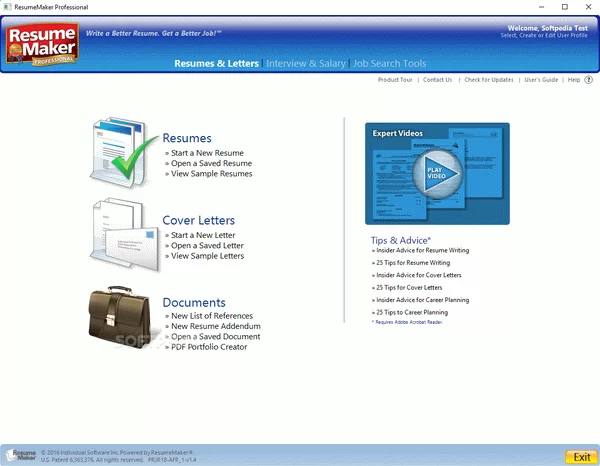Open Insider Advice for Resume Writing
600x466 pixels.
coord(421,250)
